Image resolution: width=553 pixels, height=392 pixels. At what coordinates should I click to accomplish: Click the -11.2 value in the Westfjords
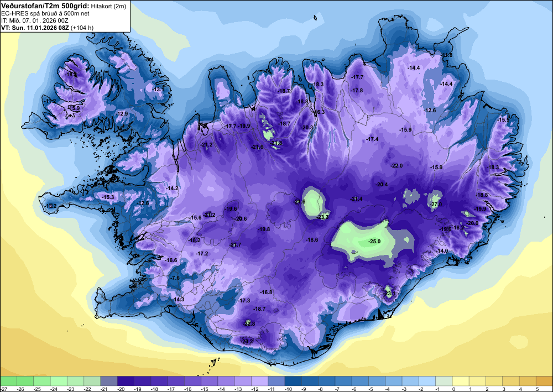coord(50,101)
